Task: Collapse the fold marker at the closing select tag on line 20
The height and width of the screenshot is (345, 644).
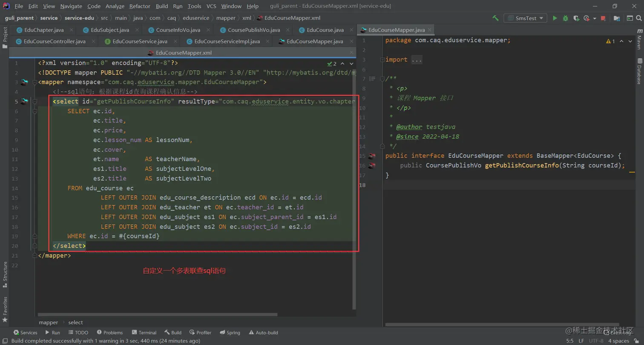Action: point(34,246)
